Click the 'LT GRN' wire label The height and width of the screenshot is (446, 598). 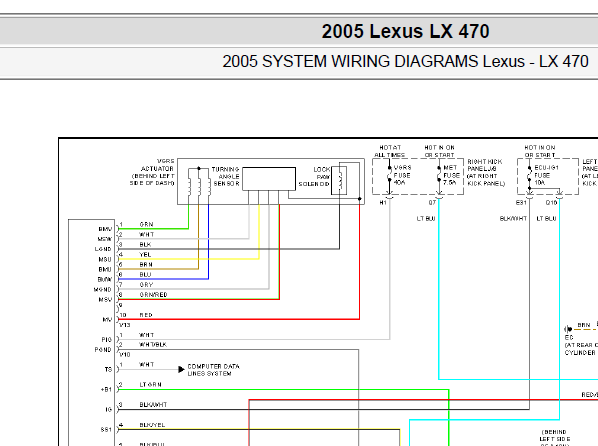pos(150,385)
